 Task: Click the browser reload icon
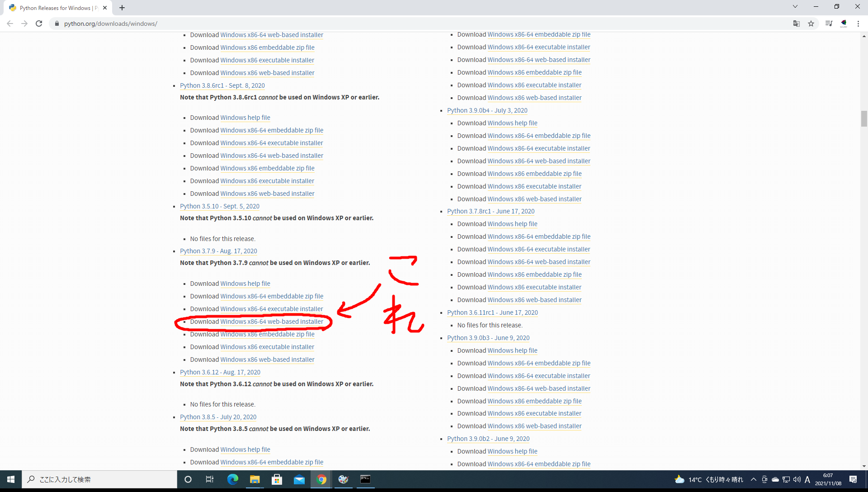click(39, 24)
